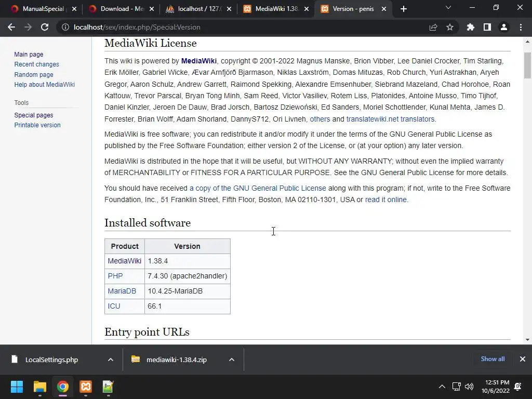Open Recent changes in sidebar

(x=37, y=64)
